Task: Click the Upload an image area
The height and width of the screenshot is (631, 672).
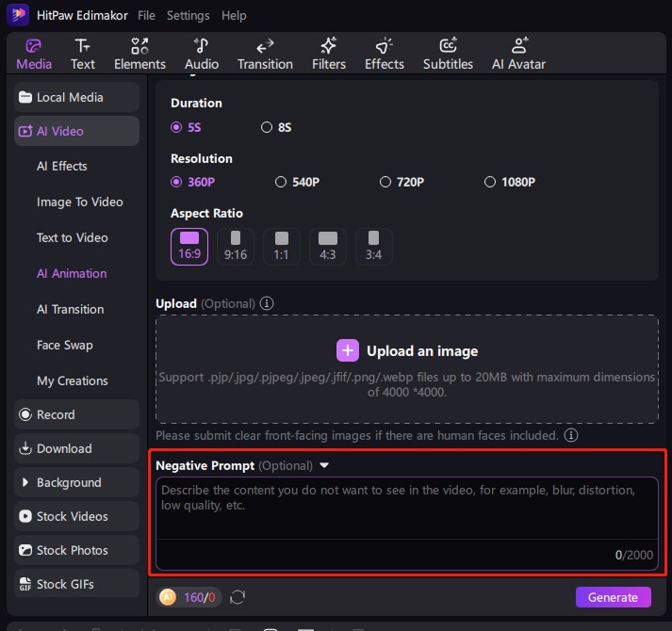Action: point(407,369)
